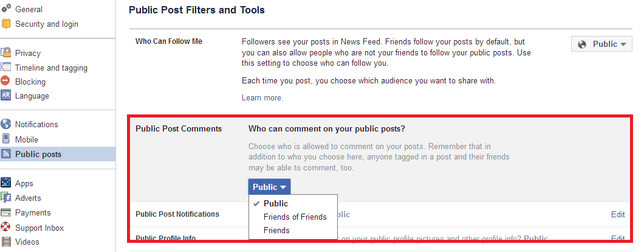Open the Mobile settings section

(27, 139)
